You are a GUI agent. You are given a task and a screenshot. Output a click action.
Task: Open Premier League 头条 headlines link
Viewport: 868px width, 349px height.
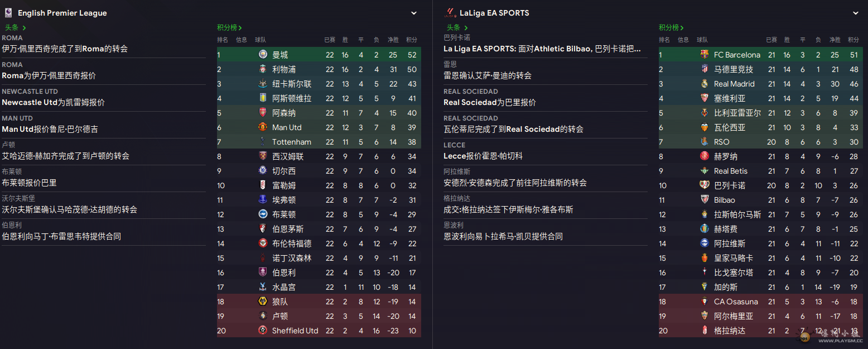pyautogui.click(x=15, y=27)
